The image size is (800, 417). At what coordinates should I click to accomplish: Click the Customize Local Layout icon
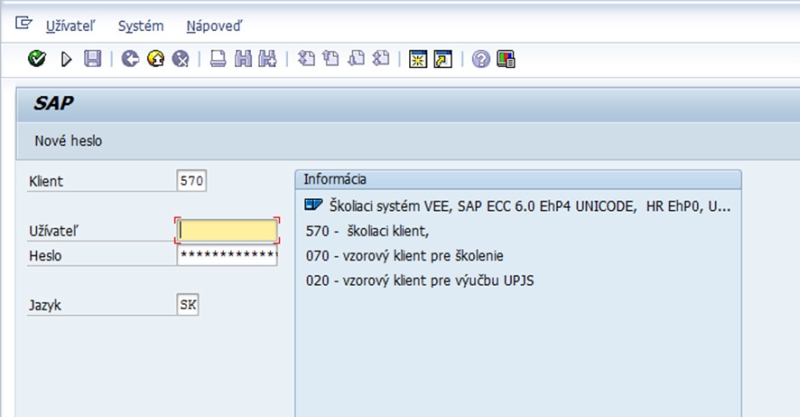coord(506,59)
